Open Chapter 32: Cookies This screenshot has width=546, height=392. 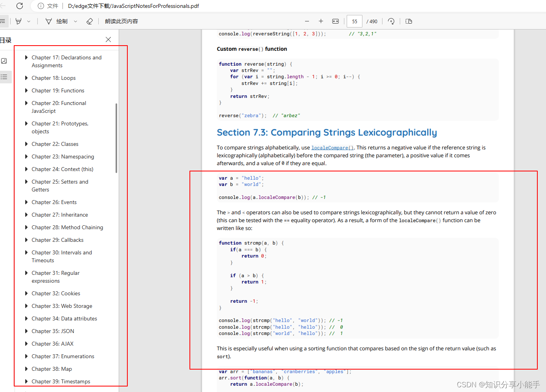[x=56, y=293]
